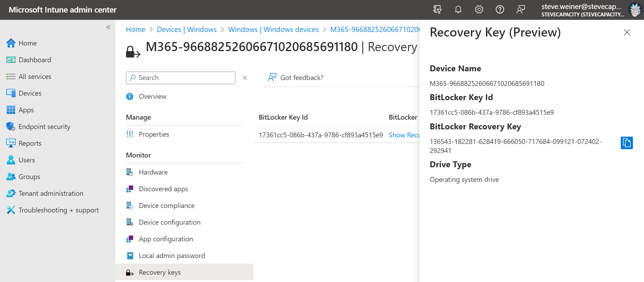Go to Devices | Windows breadcrumb

tap(187, 30)
